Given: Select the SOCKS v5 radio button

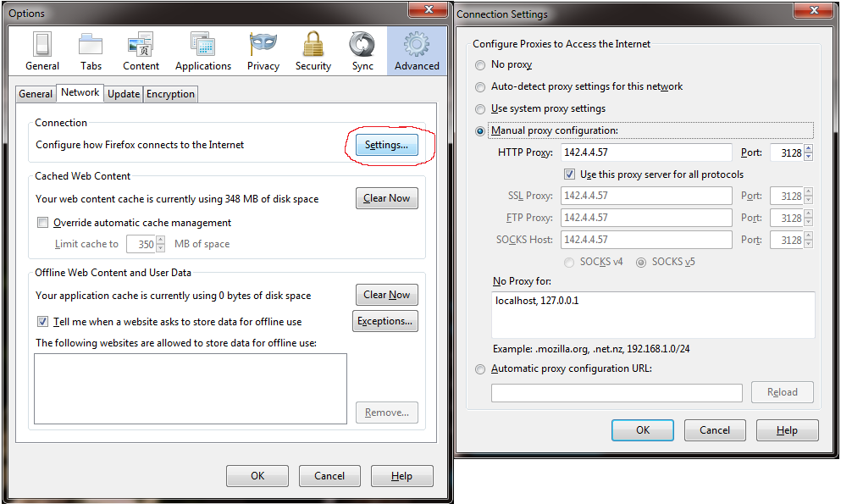Looking at the screenshot, I should (x=641, y=263).
